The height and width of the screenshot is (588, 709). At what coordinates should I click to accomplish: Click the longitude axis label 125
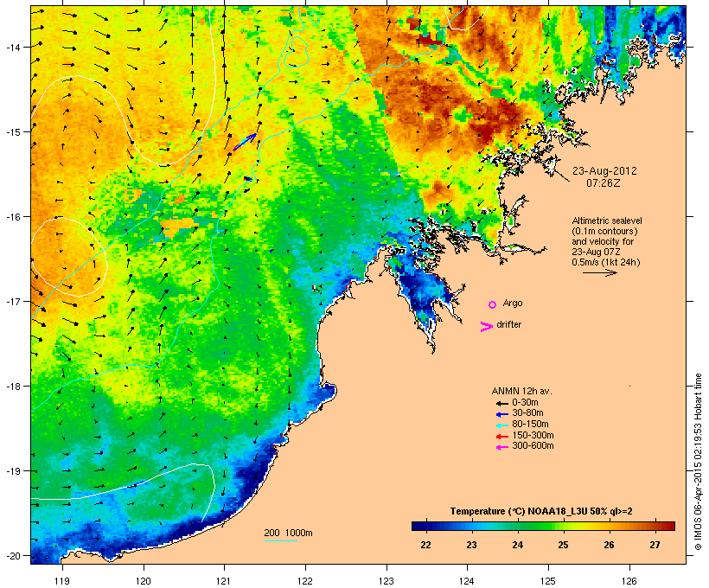[x=548, y=581]
